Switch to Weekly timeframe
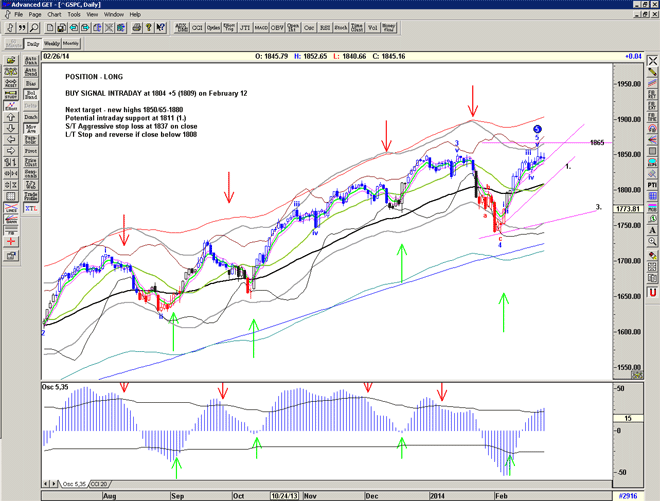The image size is (660, 501). (51, 44)
